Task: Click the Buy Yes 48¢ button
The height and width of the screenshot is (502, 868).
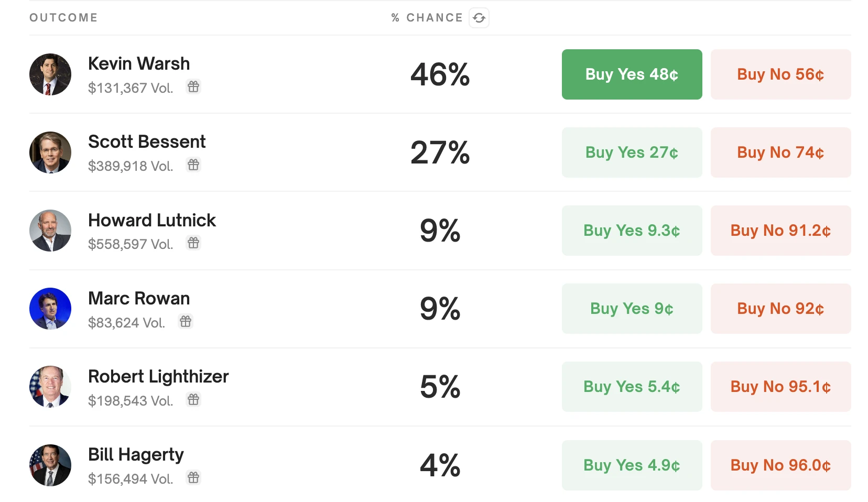Action: point(632,74)
